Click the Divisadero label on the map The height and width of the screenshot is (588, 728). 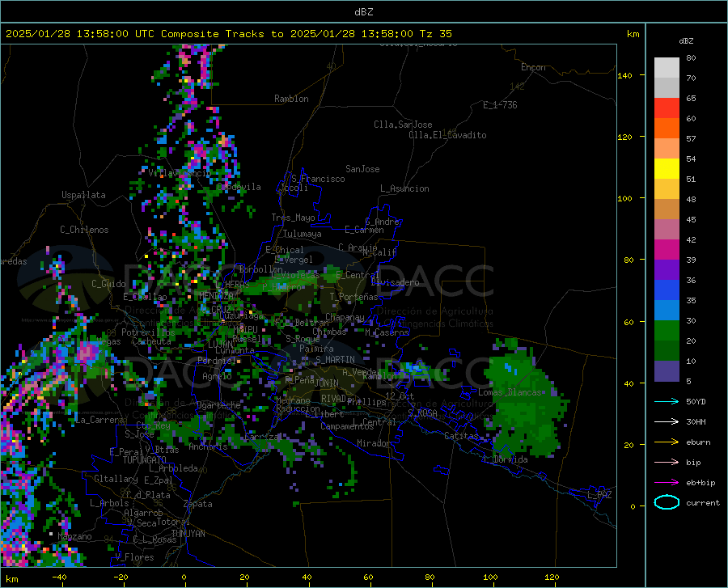coord(395,282)
